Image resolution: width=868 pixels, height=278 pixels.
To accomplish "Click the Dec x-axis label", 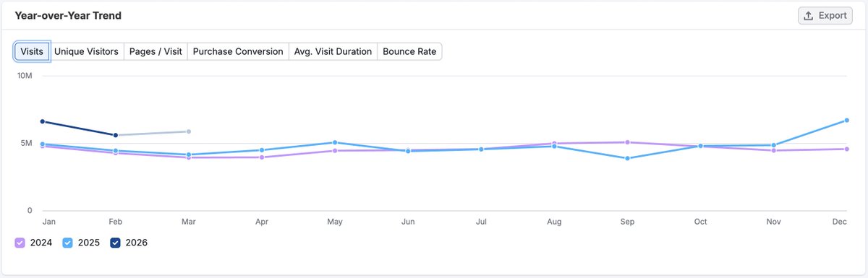I will pos(840,222).
